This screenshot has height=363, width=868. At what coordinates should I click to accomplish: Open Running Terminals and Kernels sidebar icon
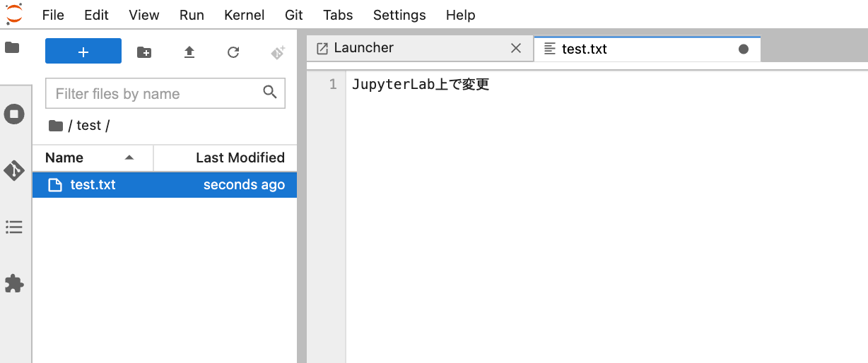click(14, 114)
